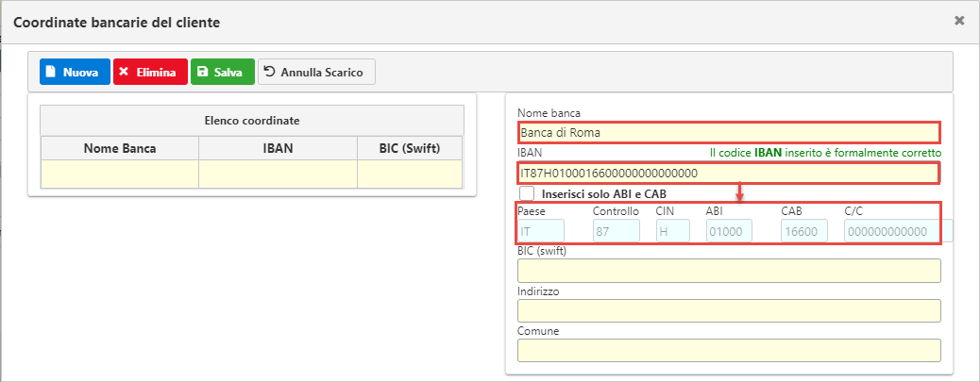Image resolution: width=980 pixels, height=382 pixels.
Task: Click the Paese field containing IT
Action: (541, 231)
